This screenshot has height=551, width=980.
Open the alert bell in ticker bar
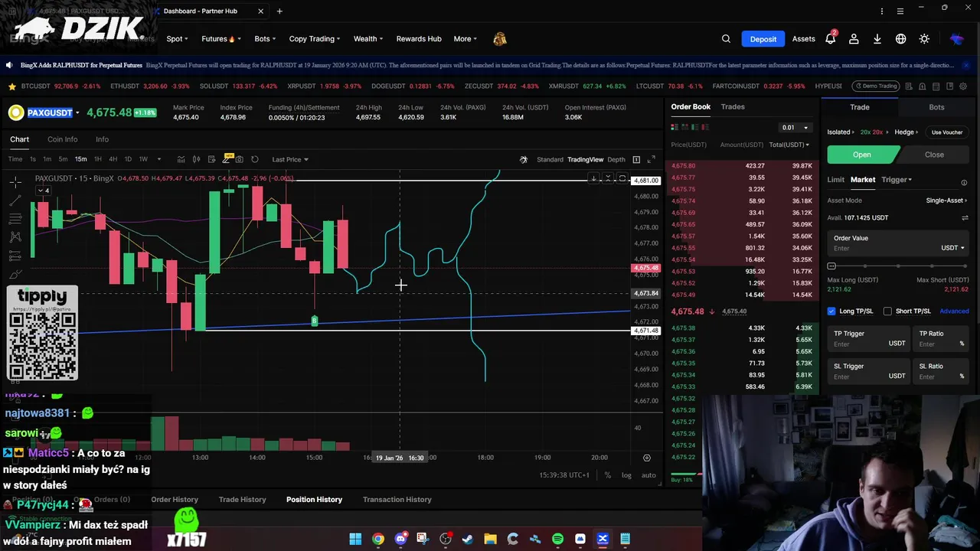[x=923, y=86]
